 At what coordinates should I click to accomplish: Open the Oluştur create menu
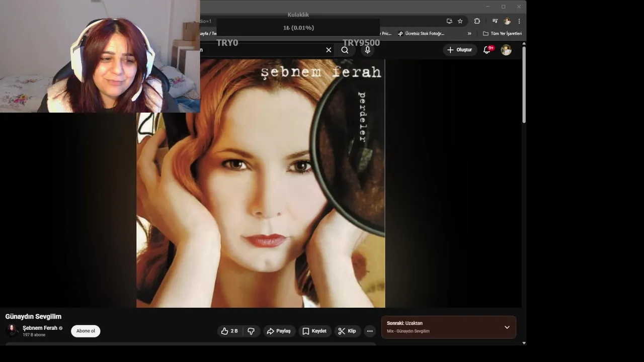coord(460,50)
